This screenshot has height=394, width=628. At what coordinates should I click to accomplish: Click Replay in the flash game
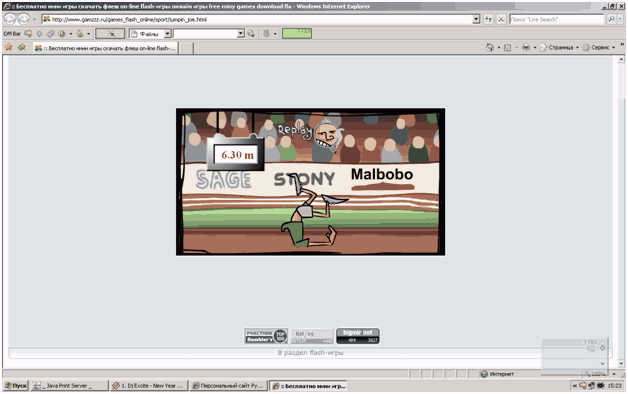pos(295,130)
